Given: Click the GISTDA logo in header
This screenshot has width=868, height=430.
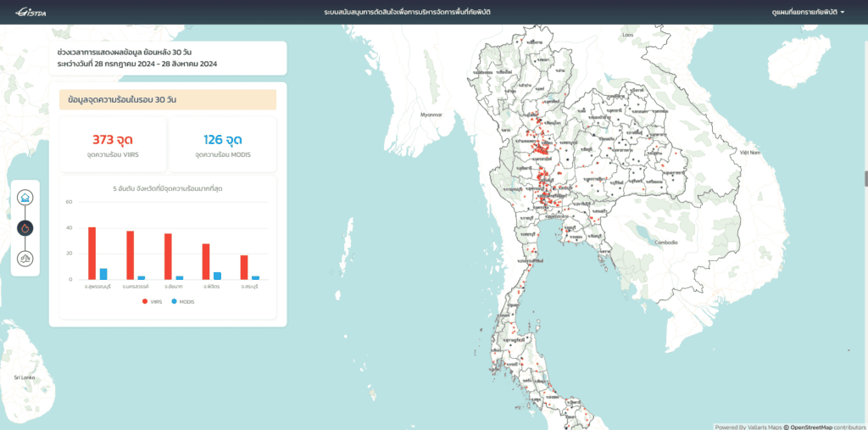Looking at the screenshot, I should click(25, 12).
